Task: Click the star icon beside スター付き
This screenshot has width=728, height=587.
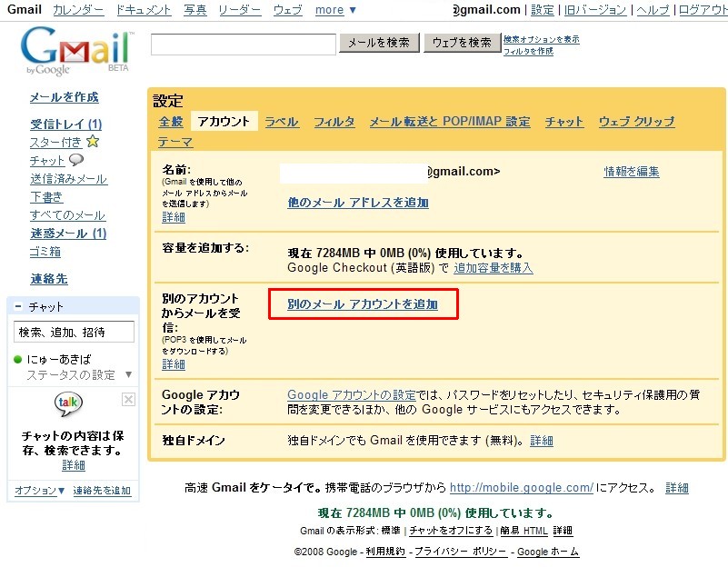Action: point(93,141)
